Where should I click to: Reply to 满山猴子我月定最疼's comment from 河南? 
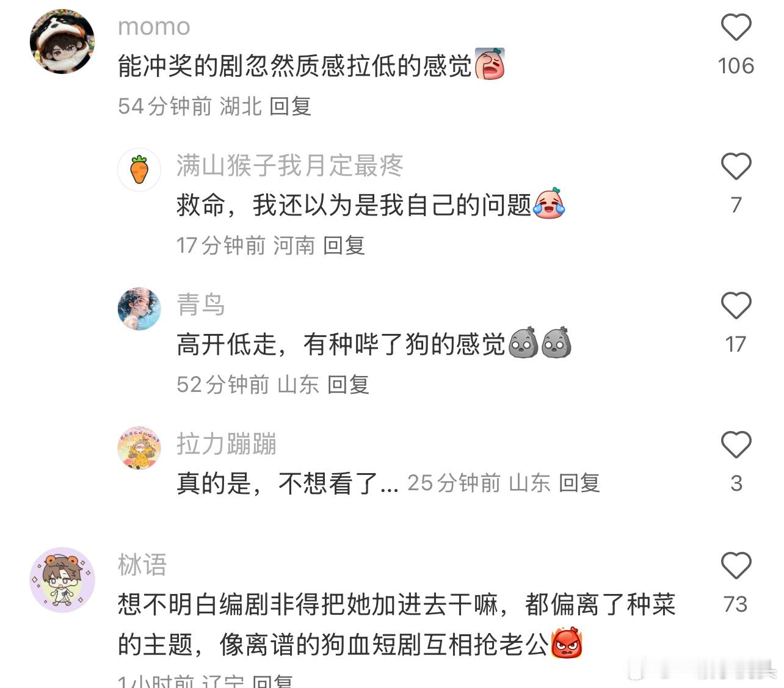click(x=344, y=245)
